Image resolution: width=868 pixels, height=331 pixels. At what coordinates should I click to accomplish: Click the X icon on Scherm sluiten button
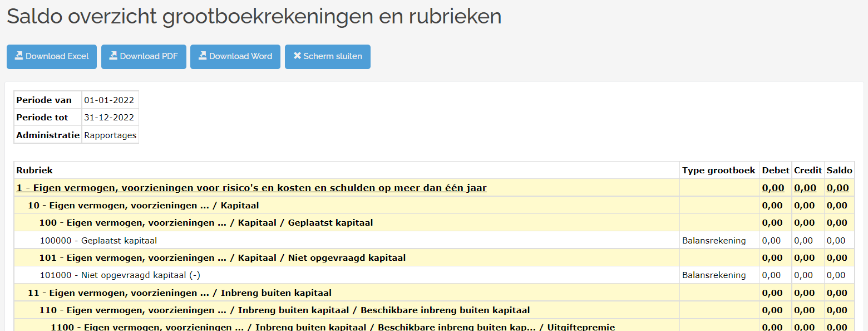pyautogui.click(x=297, y=56)
